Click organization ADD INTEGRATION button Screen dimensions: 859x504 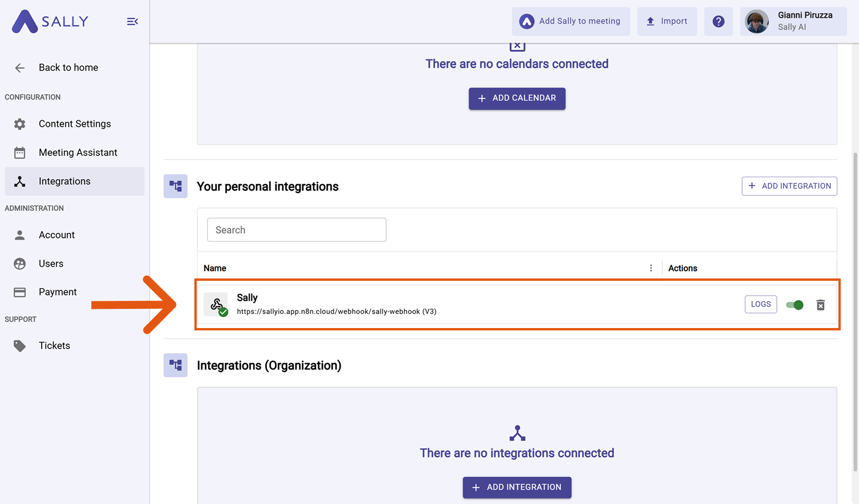[517, 488]
